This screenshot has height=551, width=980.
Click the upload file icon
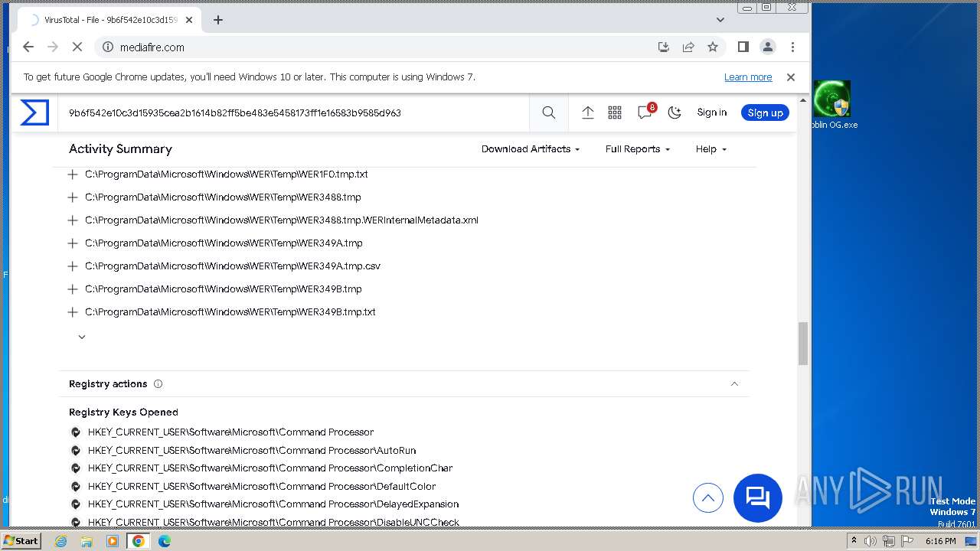(x=588, y=112)
